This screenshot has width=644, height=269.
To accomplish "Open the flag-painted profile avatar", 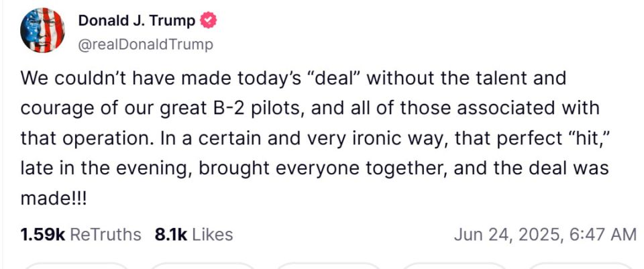I will 42,30.
